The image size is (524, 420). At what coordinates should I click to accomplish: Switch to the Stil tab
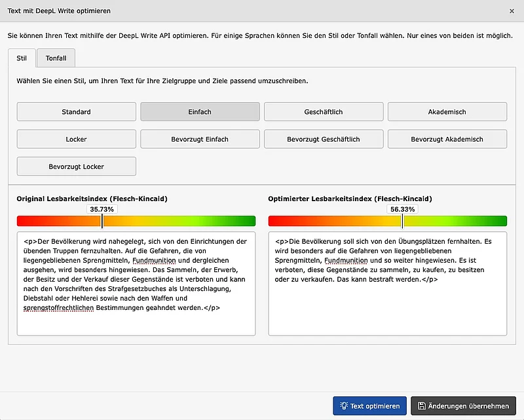tap(22, 58)
